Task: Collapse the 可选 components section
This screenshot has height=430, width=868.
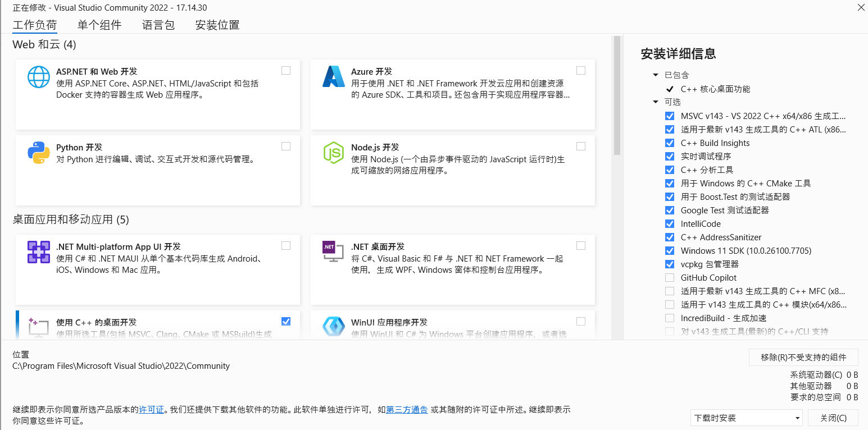Action: pyautogui.click(x=656, y=102)
